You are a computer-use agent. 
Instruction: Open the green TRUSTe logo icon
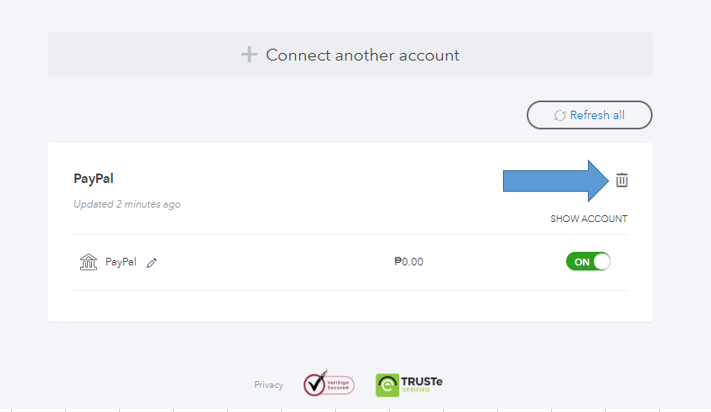(388, 385)
